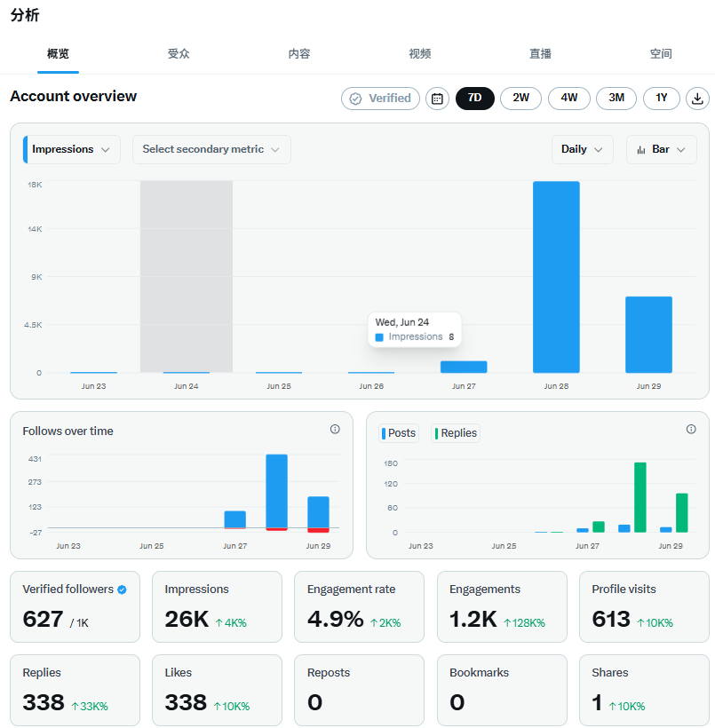
Task: Switch to the 视频 tab
Action: click(x=420, y=54)
